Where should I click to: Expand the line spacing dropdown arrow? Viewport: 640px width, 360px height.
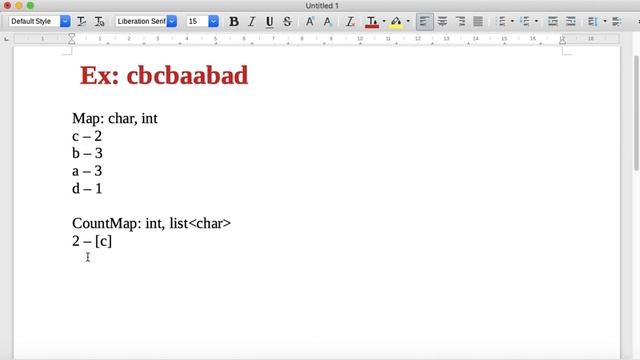[x=605, y=21]
